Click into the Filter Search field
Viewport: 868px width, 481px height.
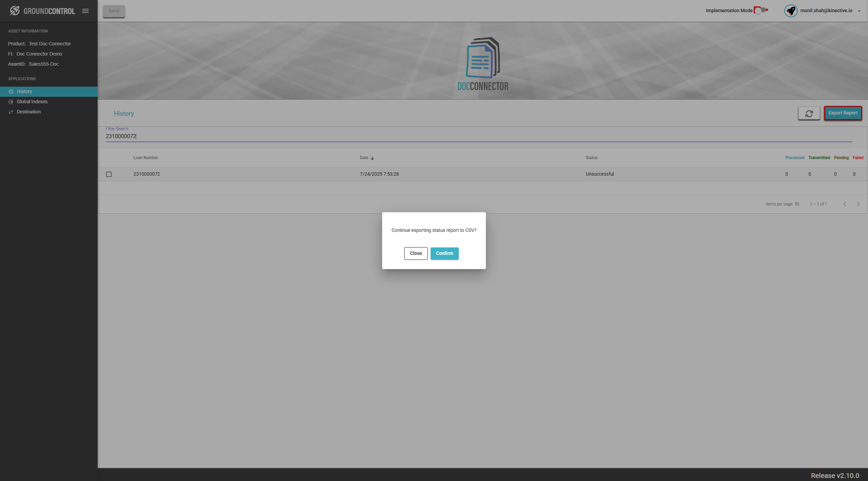point(479,136)
